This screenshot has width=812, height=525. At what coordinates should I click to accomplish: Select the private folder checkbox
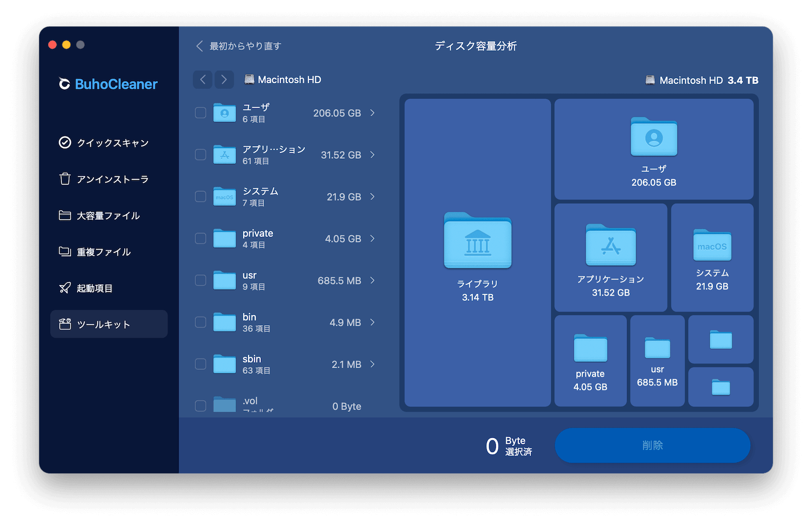pos(200,238)
